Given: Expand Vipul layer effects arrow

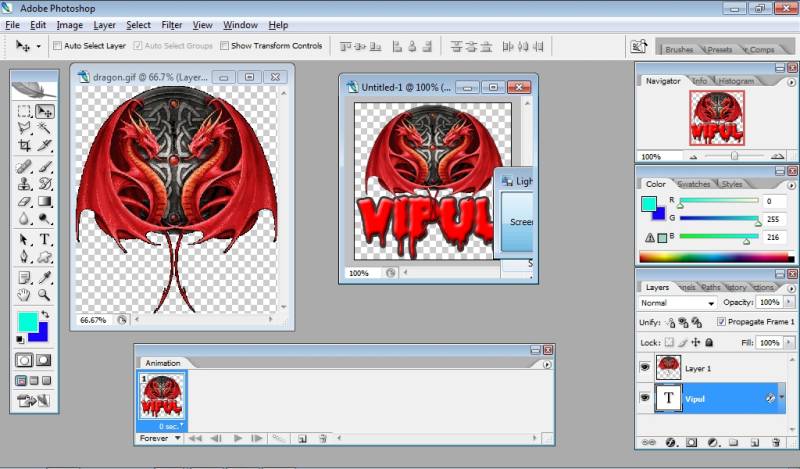Looking at the screenshot, I should click(781, 398).
